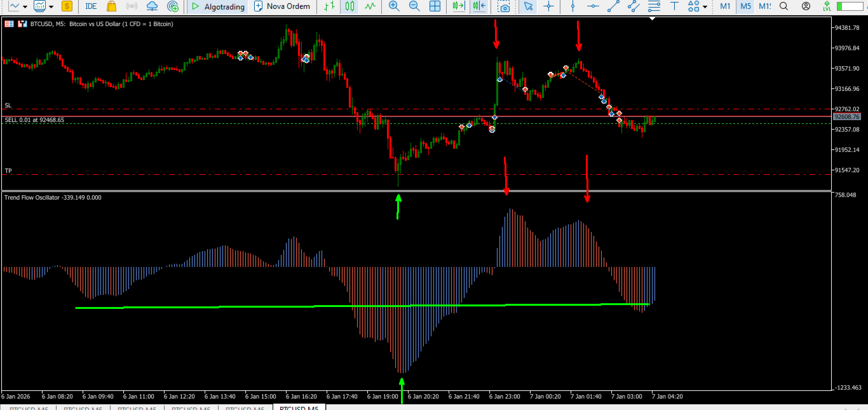Select the TP take profit line
The height and width of the screenshot is (410, 868).
click(416, 174)
